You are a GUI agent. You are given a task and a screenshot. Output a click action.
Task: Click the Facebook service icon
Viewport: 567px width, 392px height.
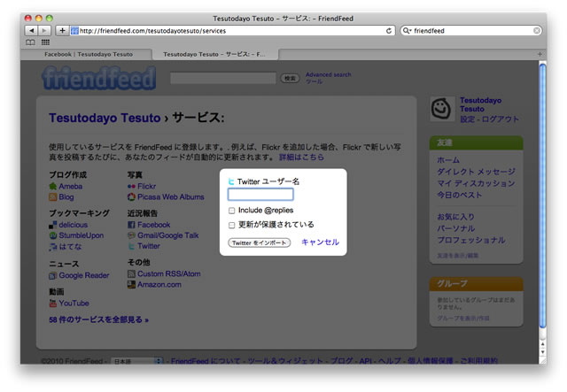point(131,225)
